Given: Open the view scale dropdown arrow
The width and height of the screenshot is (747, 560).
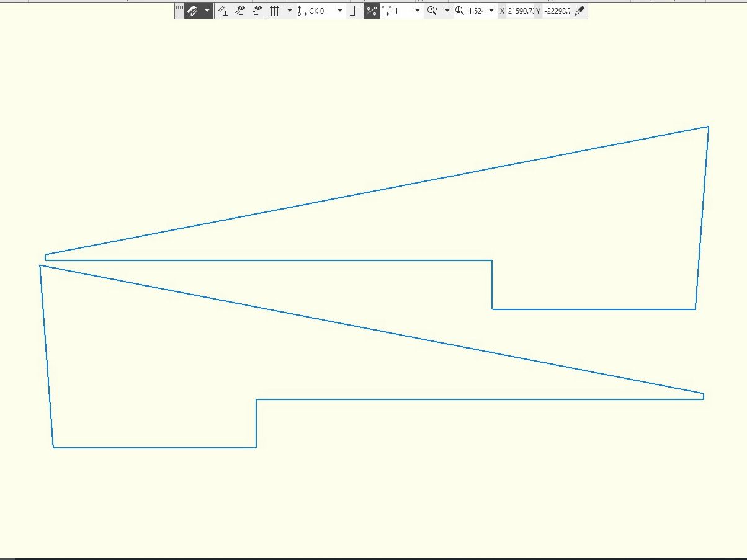Looking at the screenshot, I should coord(417,11).
